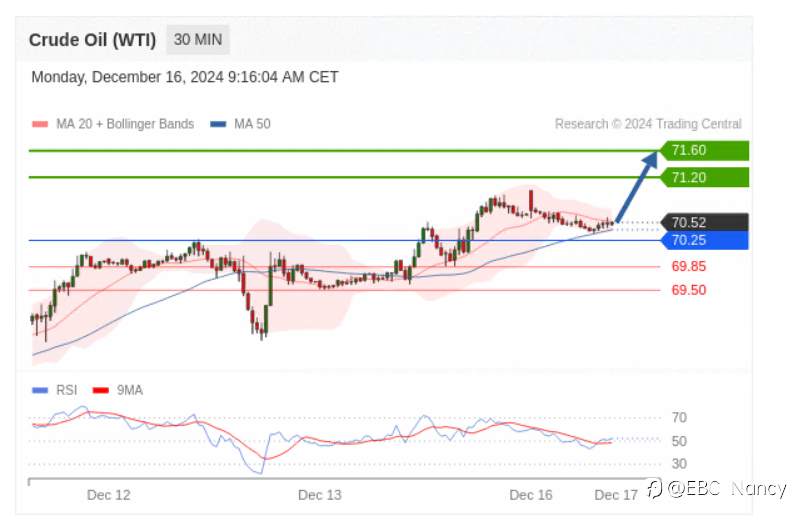Click the RSI 30 level label
The image size is (796, 522).
click(679, 464)
